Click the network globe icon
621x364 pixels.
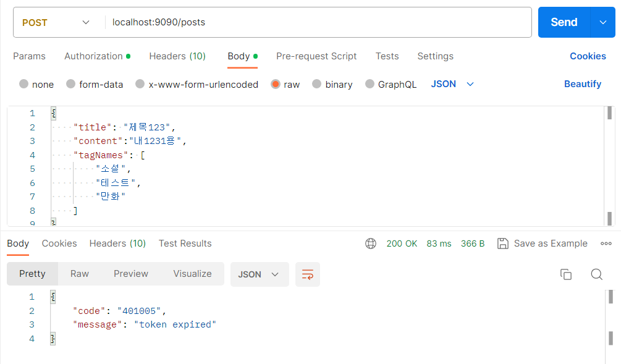371,243
